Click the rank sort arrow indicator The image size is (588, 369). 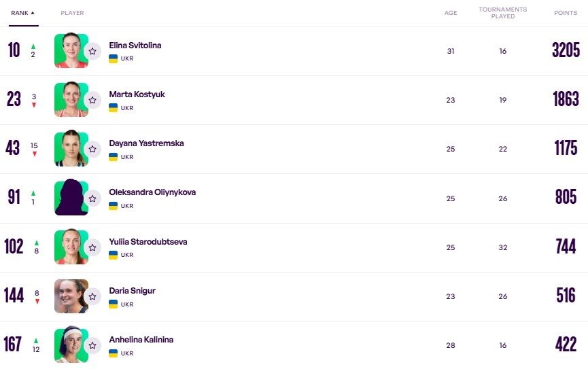click(33, 13)
